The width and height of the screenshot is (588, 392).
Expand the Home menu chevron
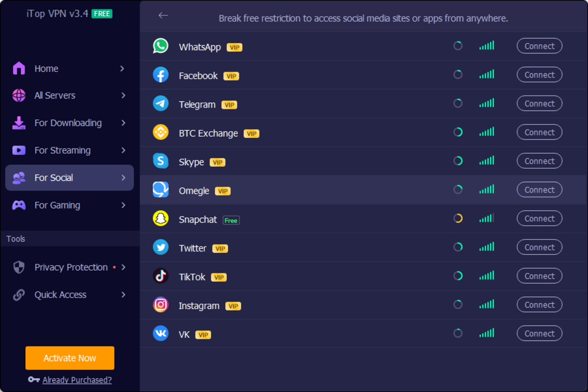tap(122, 69)
